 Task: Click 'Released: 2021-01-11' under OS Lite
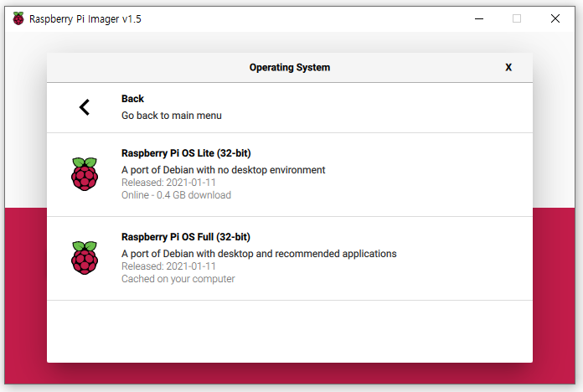tap(168, 183)
